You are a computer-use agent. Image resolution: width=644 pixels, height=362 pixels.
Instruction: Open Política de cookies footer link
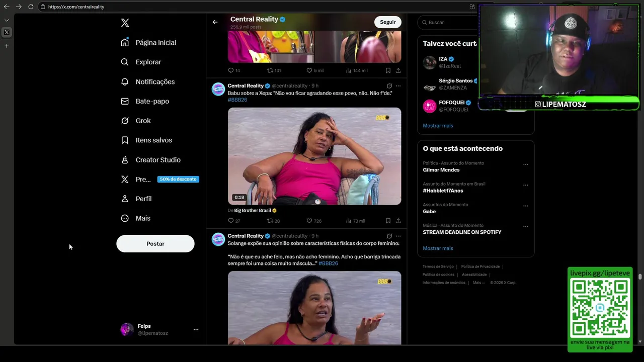click(439, 275)
